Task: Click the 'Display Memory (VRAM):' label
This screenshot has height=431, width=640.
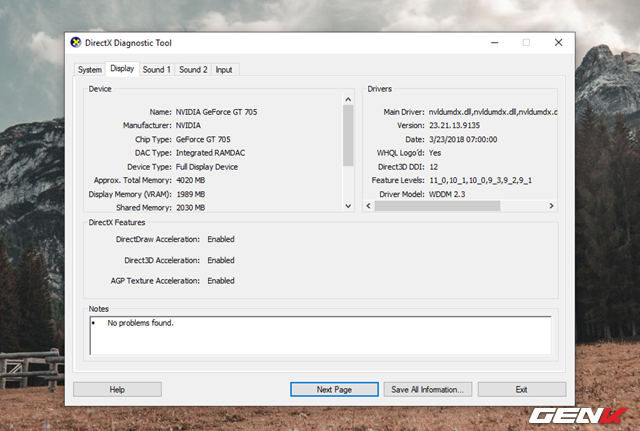Action: (130, 194)
